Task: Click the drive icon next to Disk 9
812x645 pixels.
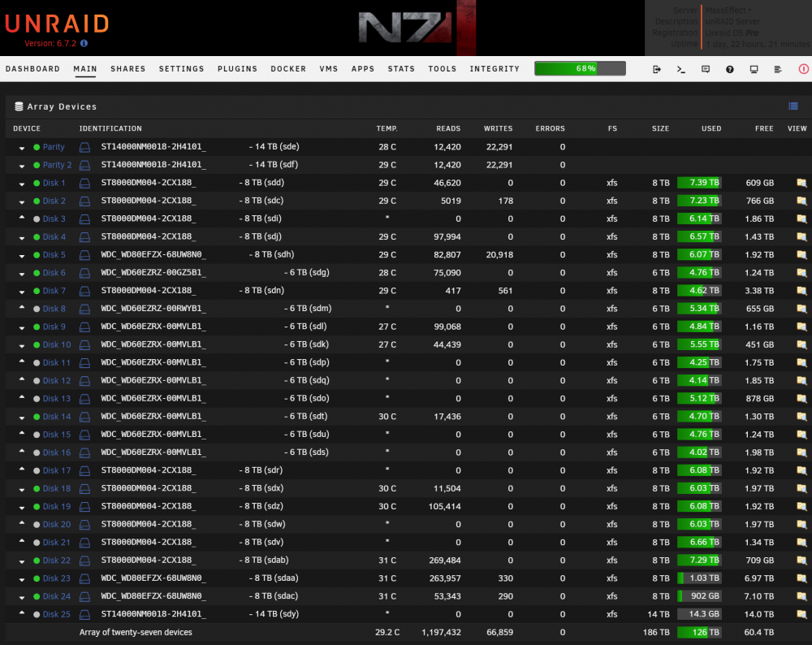Action: [x=85, y=327]
